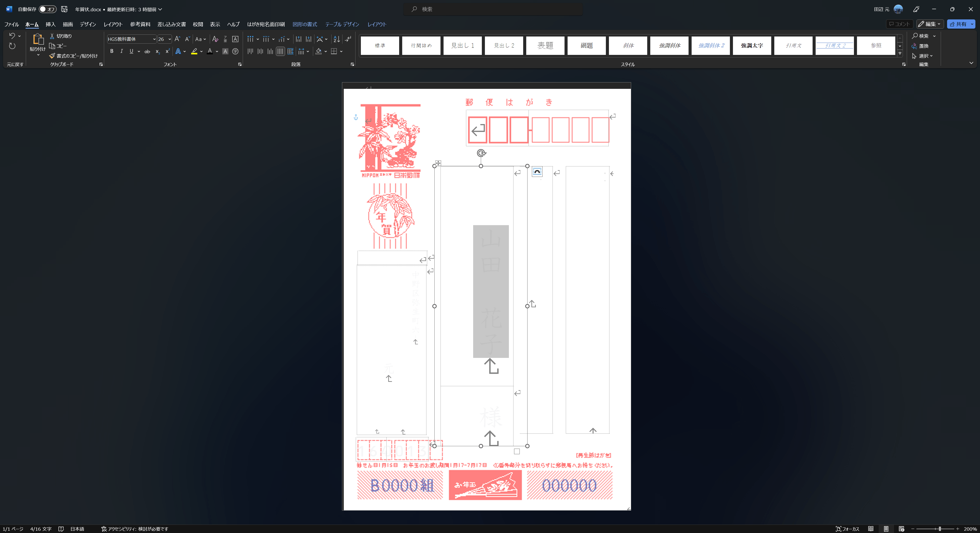Click the increase font size icon

[x=177, y=39]
